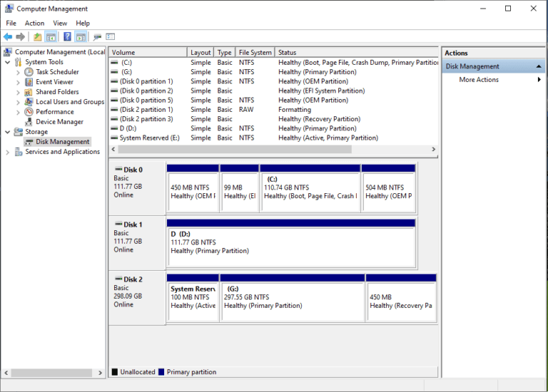The height and width of the screenshot is (392, 548).
Task: Click left arrow of volume list scrollbar
Action: pos(113,149)
